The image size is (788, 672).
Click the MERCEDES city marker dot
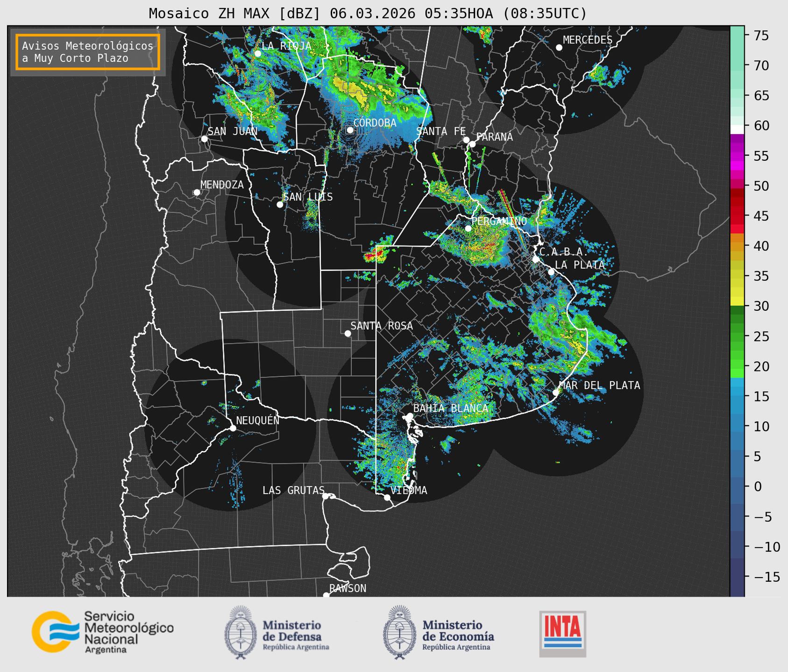pos(559,48)
